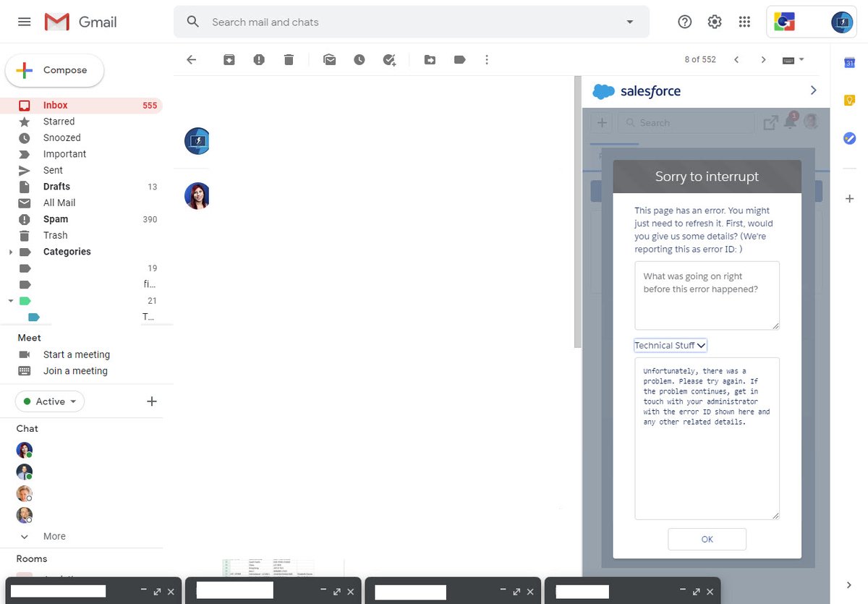Add the conversation to Tasks

tap(389, 59)
